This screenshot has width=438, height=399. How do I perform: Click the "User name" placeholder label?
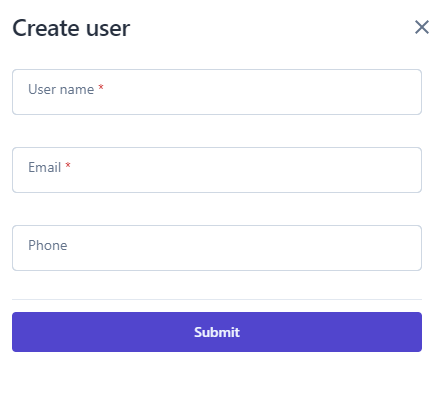click(x=61, y=89)
